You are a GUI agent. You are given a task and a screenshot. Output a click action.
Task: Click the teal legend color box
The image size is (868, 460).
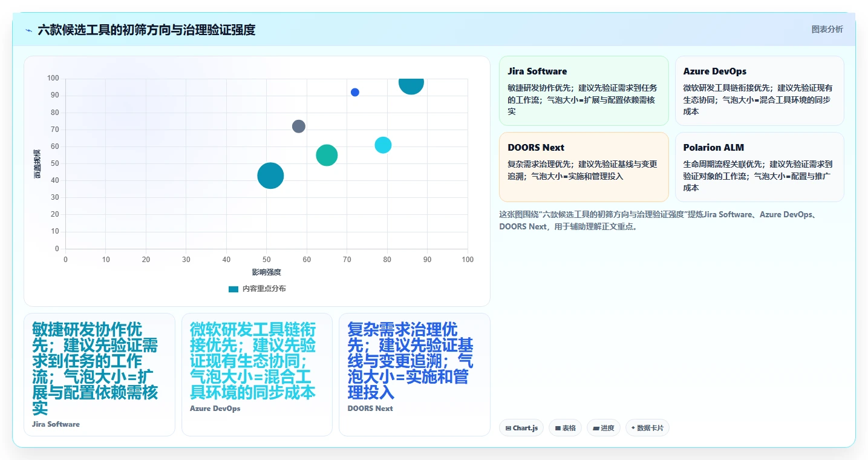233,289
